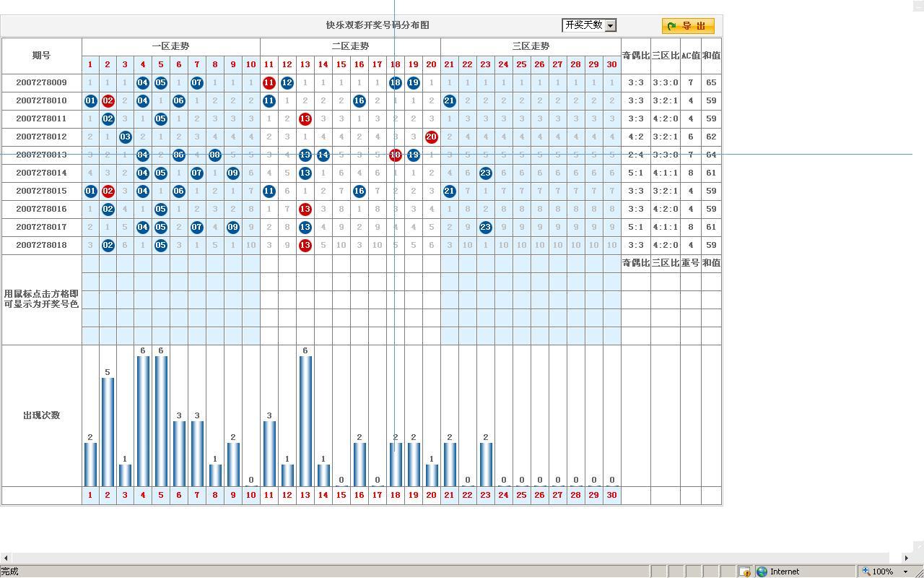The height and width of the screenshot is (578, 924).
Task: Click the red 13 ball in draw 2007278011
Action: tap(305, 119)
